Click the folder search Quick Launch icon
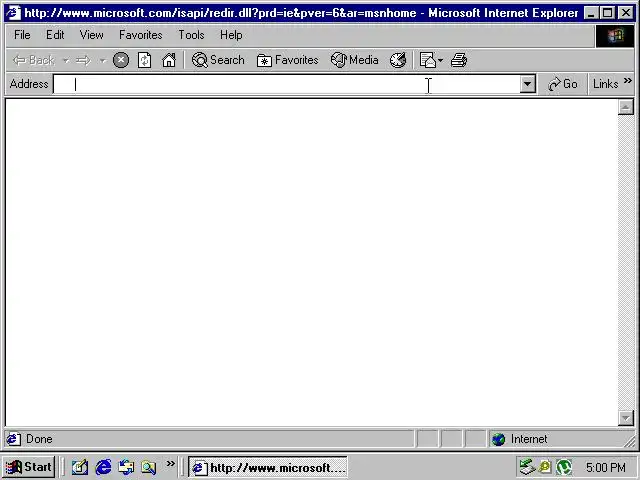 point(149,467)
